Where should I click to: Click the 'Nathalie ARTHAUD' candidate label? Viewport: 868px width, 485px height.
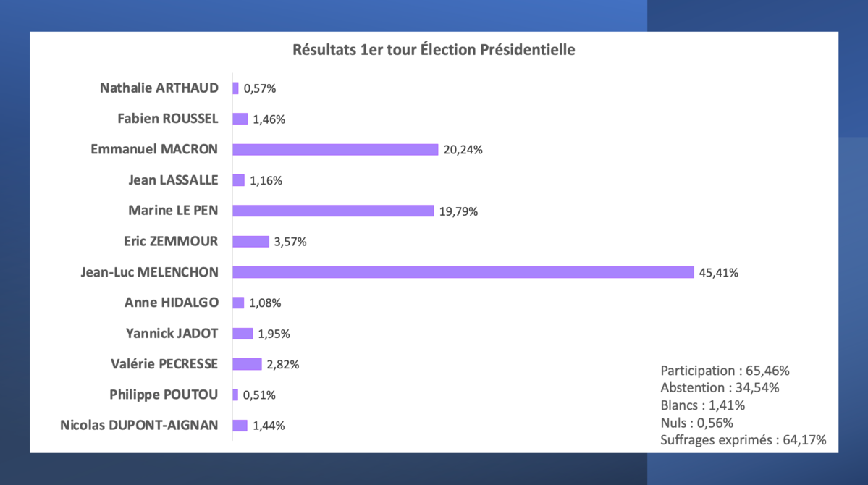pos(159,88)
